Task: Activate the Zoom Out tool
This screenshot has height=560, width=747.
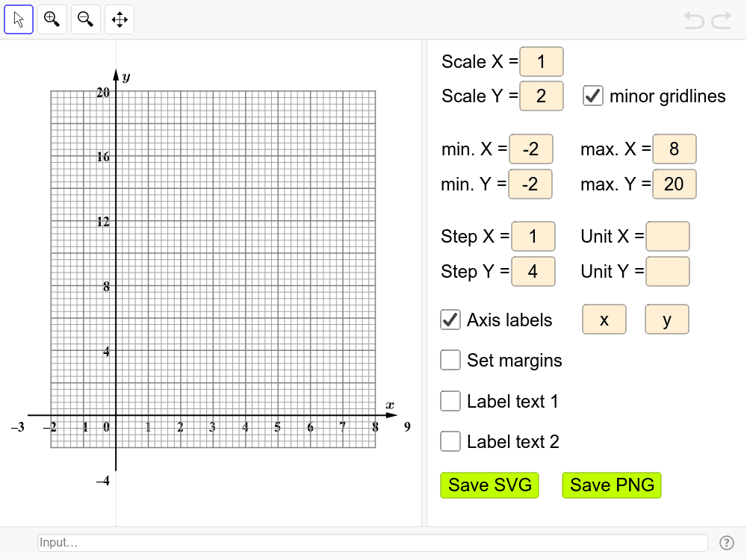Action: point(86,19)
